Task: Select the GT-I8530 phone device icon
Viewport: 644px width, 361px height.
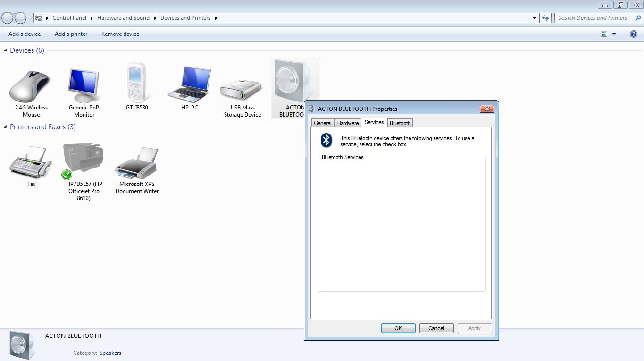Action: coord(137,83)
